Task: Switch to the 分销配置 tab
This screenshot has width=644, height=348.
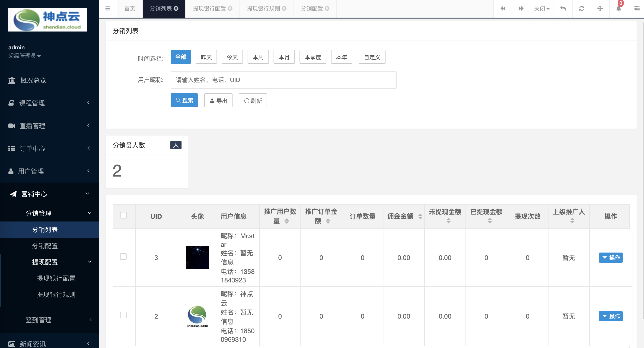Action: pos(312,9)
